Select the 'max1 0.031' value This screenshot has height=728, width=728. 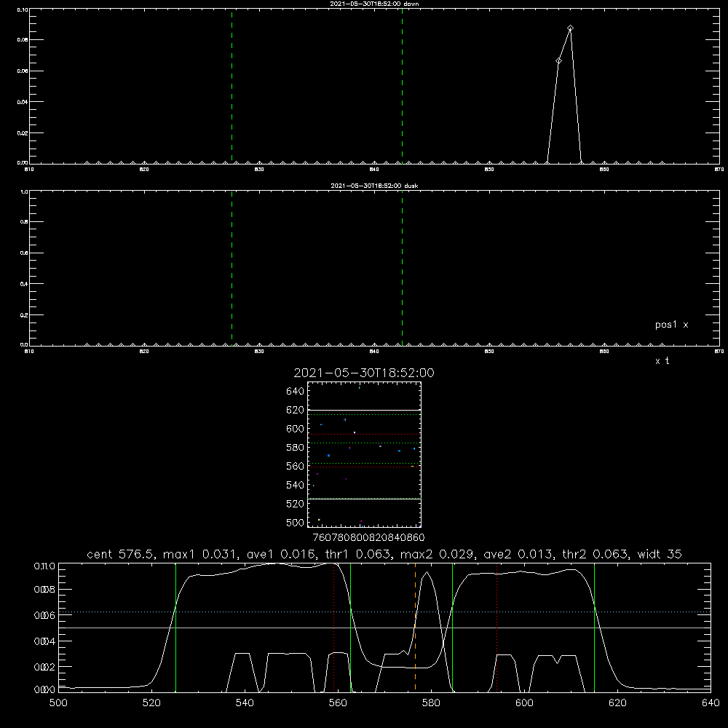tap(201, 554)
